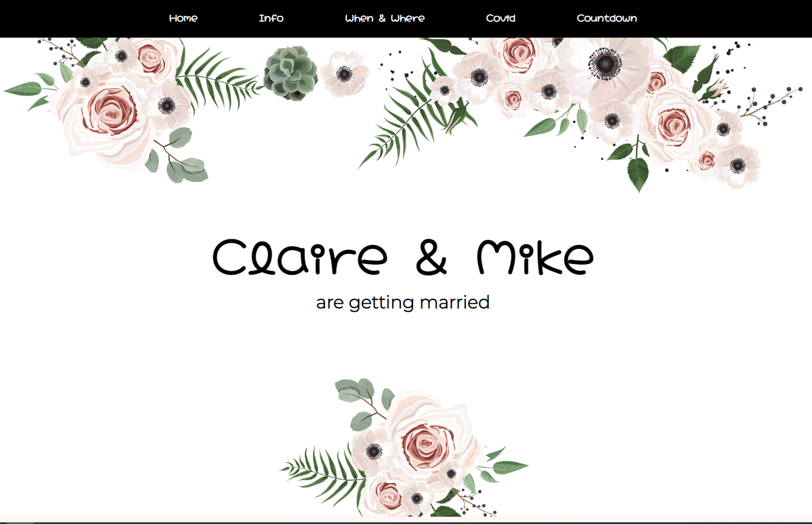The image size is (812, 524).
Task: Go to the When & Where section
Action: (384, 18)
